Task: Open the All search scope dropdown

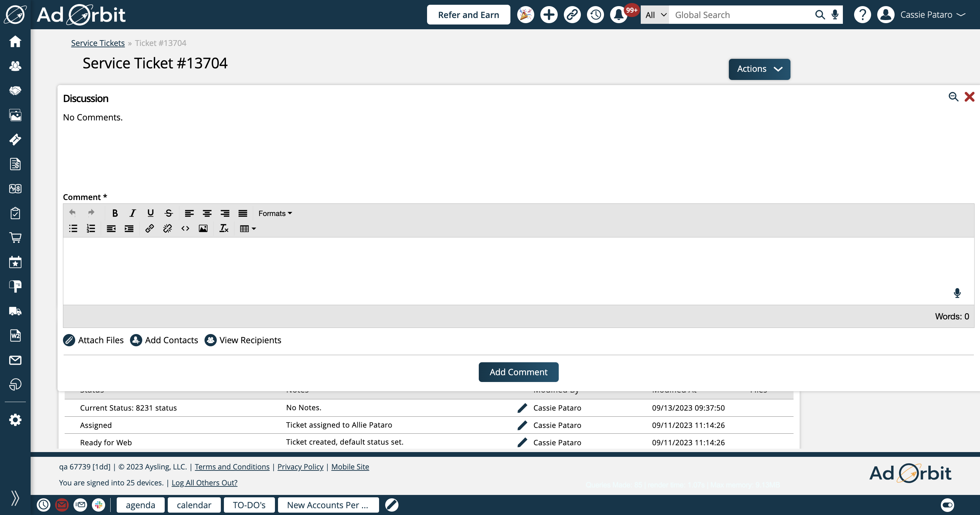Action: [655, 15]
